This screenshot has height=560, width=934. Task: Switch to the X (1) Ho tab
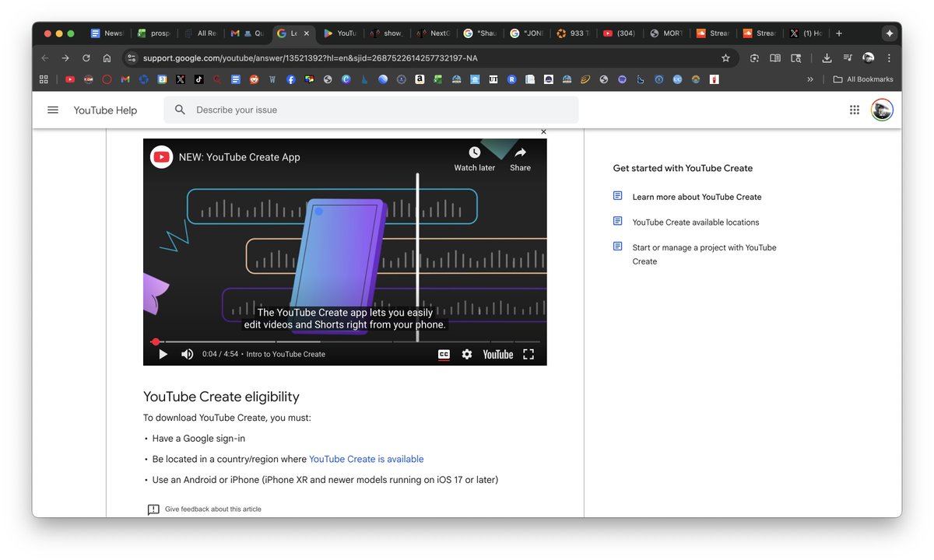coord(806,33)
